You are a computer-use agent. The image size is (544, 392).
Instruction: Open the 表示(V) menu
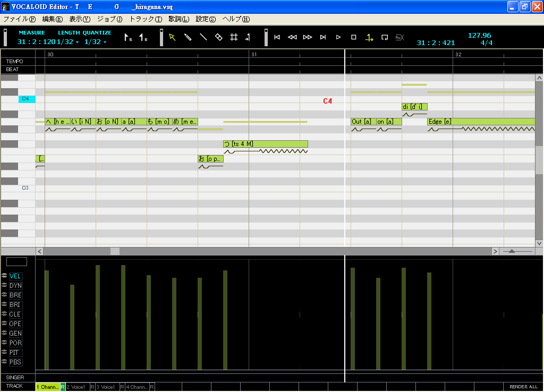[x=80, y=19]
